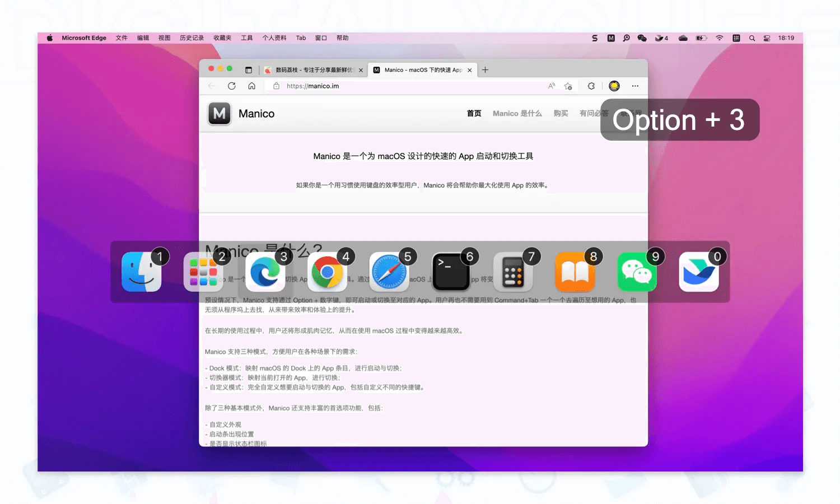
Task: Click the address bar showing manico.im
Action: click(x=392, y=86)
